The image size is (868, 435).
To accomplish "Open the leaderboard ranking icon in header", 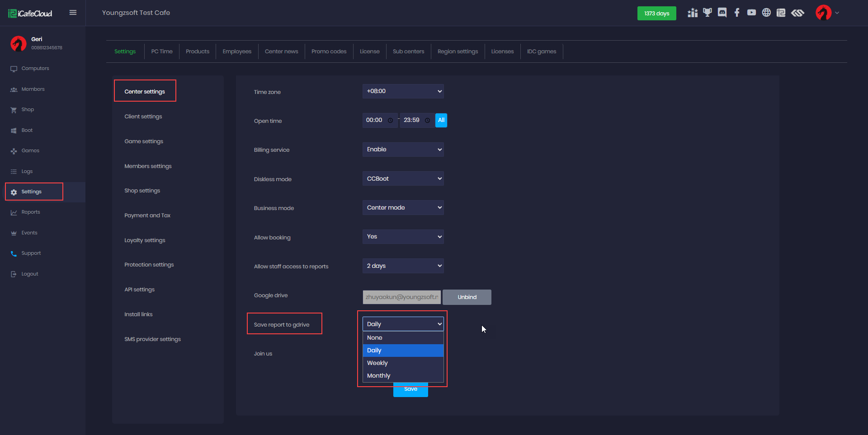I will (x=692, y=13).
